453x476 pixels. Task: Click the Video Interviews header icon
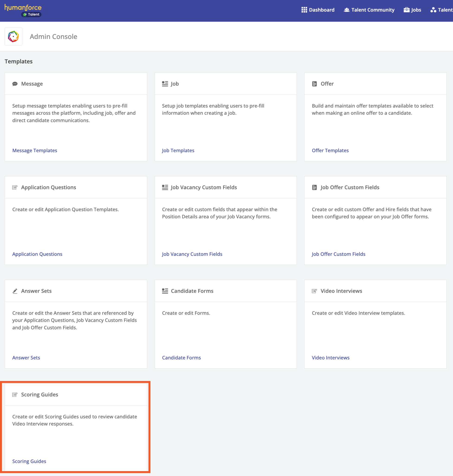pyautogui.click(x=314, y=291)
